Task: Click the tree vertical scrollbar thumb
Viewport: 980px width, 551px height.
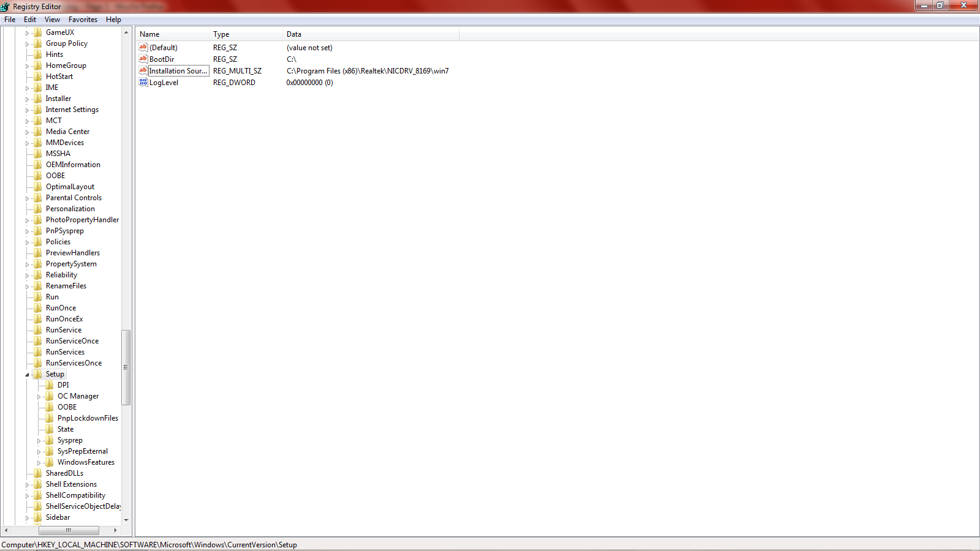Action: tap(126, 367)
